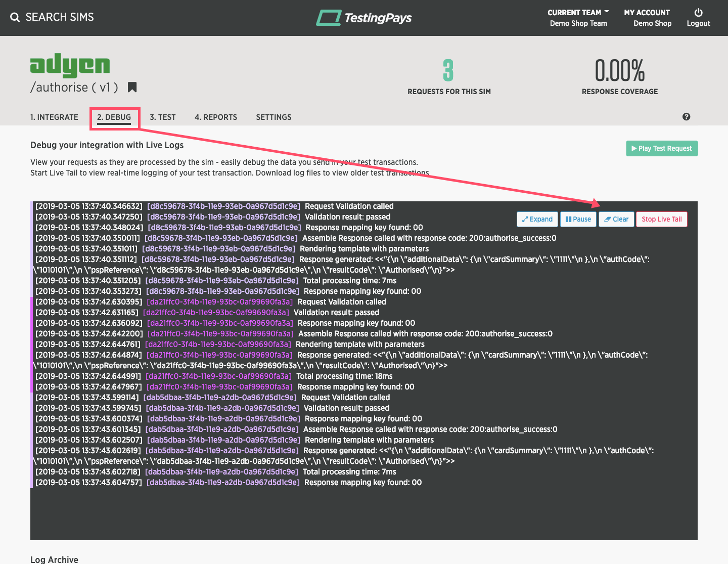Click the 0.00% response coverage value
The image size is (728, 564).
point(620,70)
